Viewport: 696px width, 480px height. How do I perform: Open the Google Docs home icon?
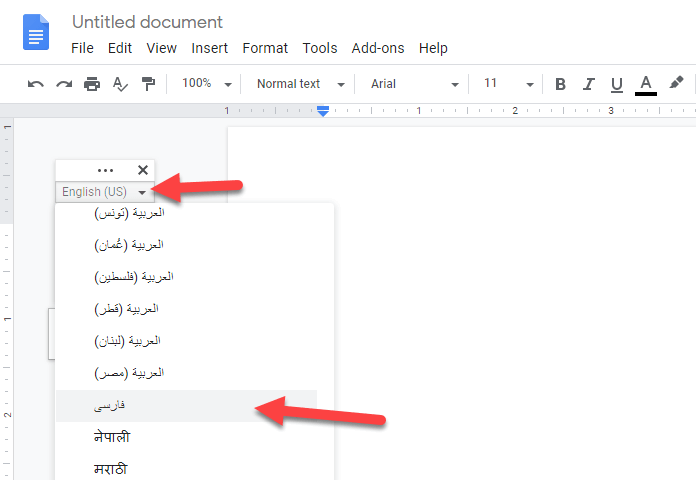[x=36, y=32]
